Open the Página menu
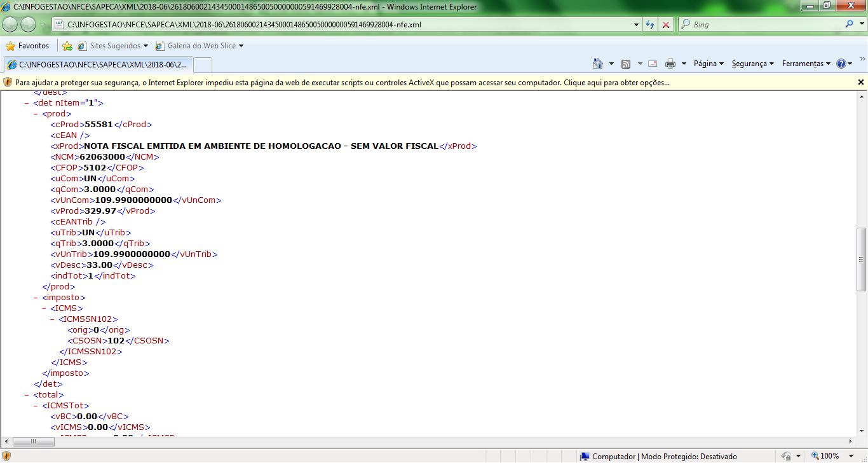The image size is (868, 463). (709, 64)
